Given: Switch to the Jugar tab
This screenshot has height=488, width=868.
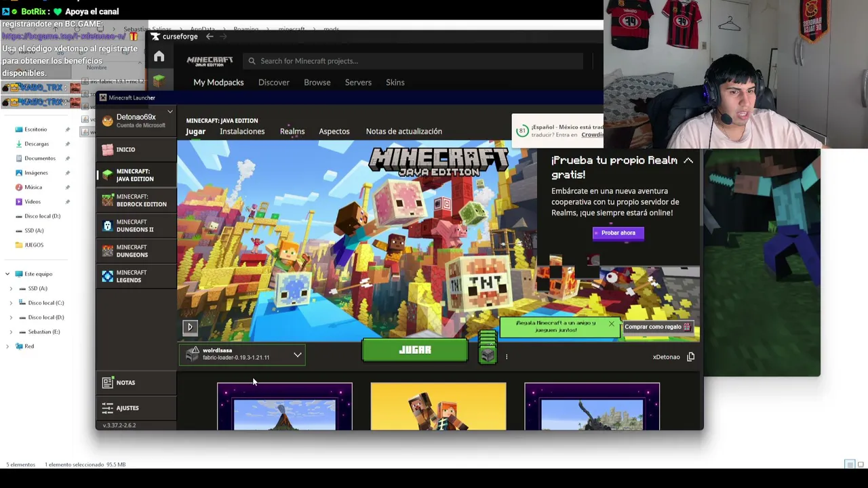Looking at the screenshot, I should [x=195, y=131].
